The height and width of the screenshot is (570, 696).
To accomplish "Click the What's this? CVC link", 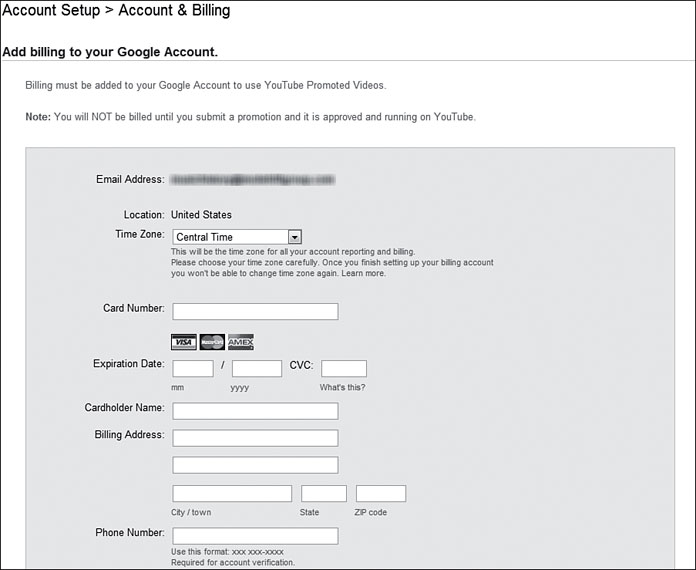I will point(342,388).
